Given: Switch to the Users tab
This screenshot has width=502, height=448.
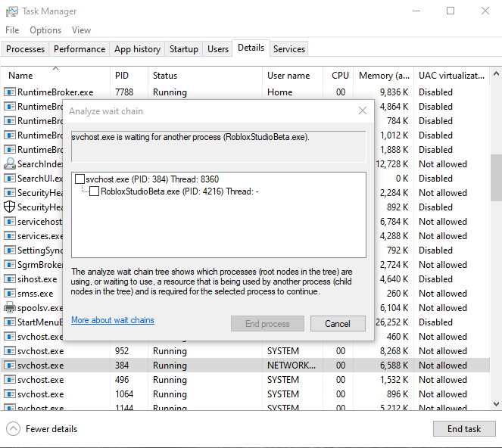Looking at the screenshot, I should point(218,49).
